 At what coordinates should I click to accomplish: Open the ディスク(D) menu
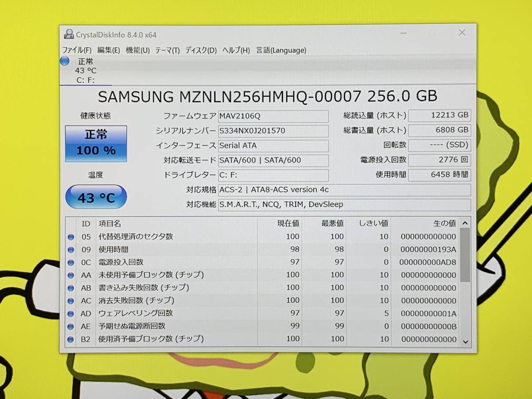pyautogui.click(x=200, y=50)
